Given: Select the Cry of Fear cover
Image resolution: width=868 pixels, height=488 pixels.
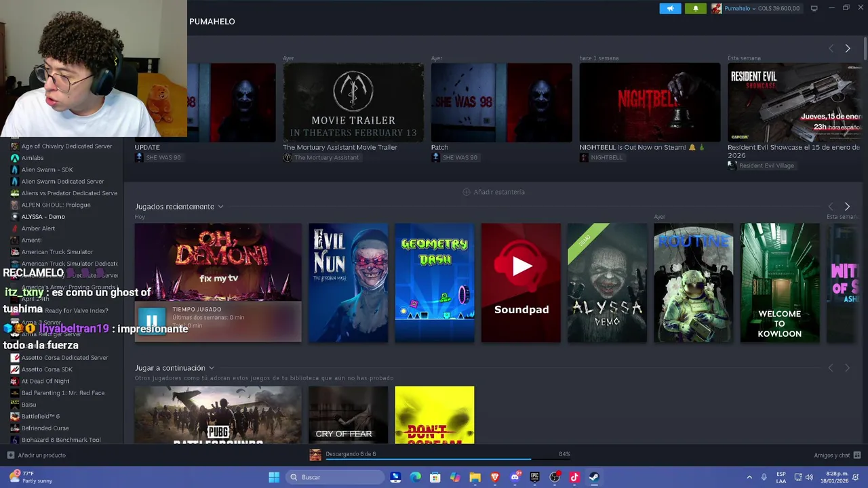Looking at the screenshot, I should 348,415.
